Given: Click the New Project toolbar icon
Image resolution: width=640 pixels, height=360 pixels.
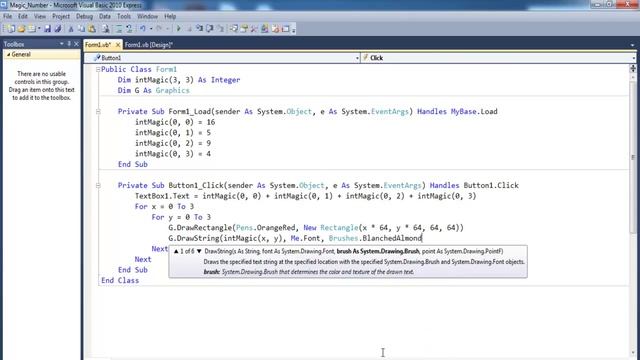Looking at the screenshot, I should 10,29.
